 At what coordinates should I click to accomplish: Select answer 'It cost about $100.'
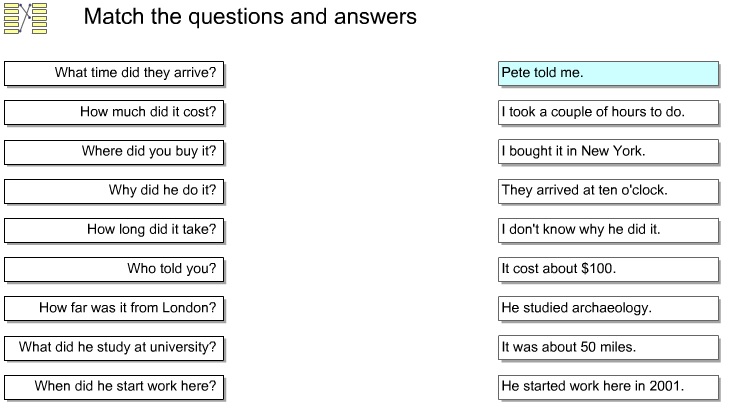click(608, 269)
